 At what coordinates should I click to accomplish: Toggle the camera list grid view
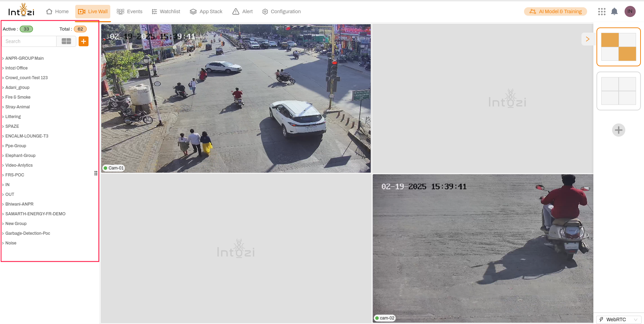click(66, 41)
